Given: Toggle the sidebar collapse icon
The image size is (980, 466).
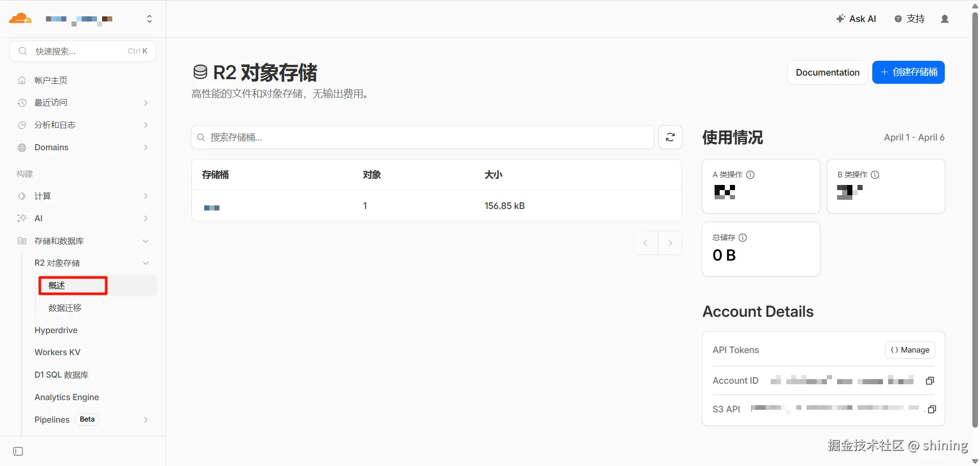Looking at the screenshot, I should click(x=18, y=451).
